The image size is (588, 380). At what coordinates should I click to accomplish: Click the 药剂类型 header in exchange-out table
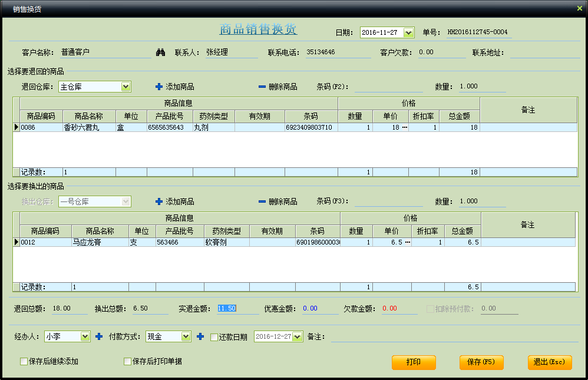click(x=227, y=231)
